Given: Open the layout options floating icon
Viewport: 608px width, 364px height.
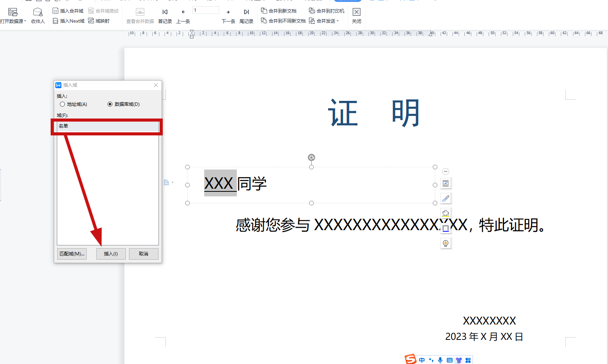Looking at the screenshot, I should (446, 183).
